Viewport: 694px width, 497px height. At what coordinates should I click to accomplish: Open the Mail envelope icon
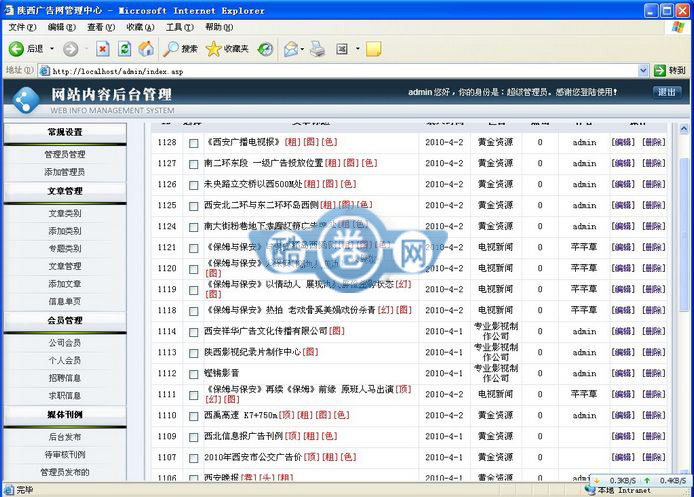(291, 49)
